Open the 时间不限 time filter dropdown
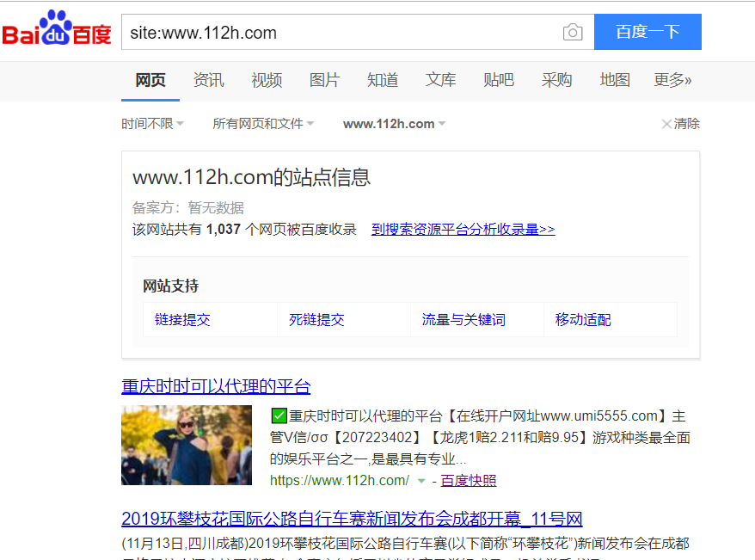 tap(152, 124)
